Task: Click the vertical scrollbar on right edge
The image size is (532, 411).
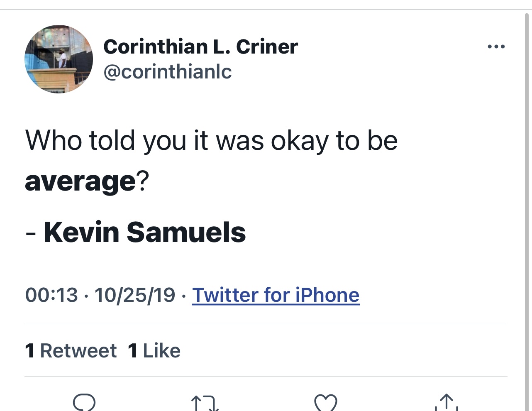Action: (x=527, y=208)
